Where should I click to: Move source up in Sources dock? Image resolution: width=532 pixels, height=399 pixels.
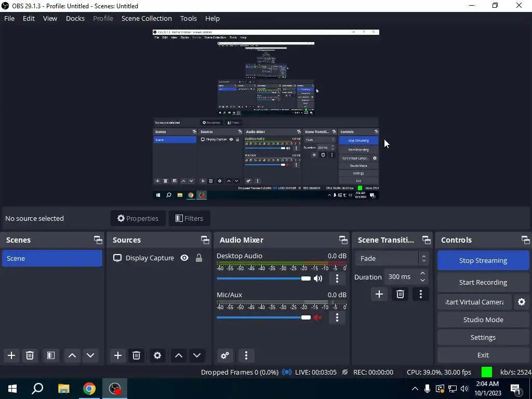(x=179, y=355)
